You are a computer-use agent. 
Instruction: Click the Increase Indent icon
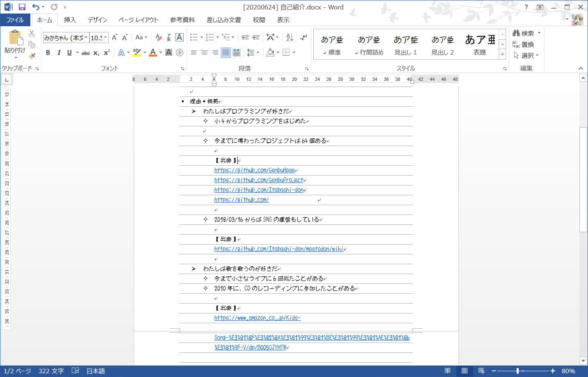(256, 37)
